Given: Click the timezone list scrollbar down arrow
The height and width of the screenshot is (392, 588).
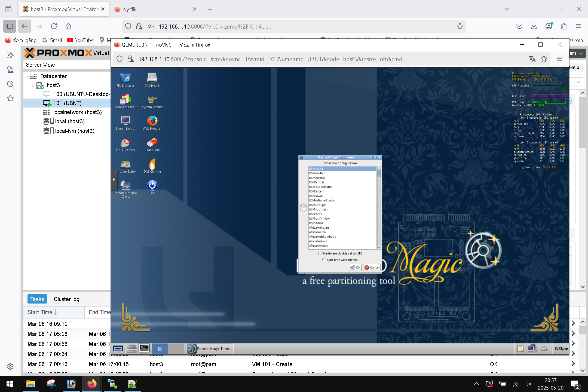Looking at the screenshot, I should pos(379,248).
